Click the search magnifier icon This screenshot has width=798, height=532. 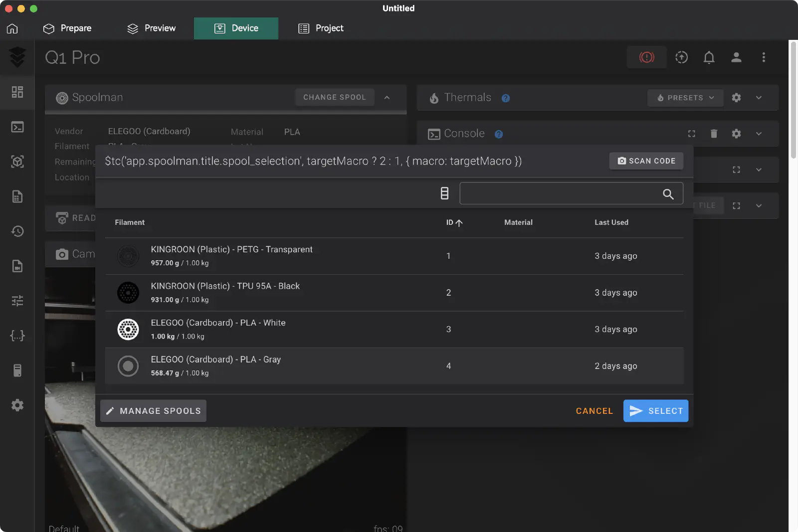tap(668, 194)
